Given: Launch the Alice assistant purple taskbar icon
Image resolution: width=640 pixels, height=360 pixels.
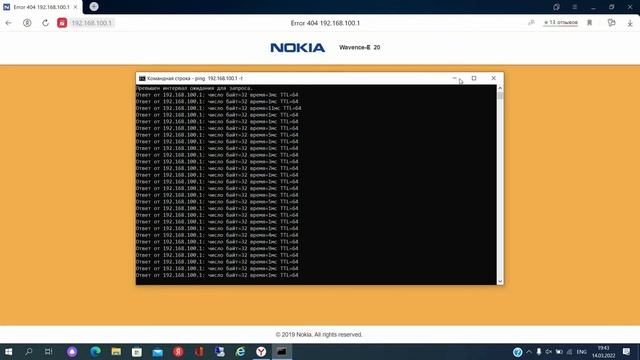Looking at the screenshot, I should pyautogui.click(x=72, y=351).
